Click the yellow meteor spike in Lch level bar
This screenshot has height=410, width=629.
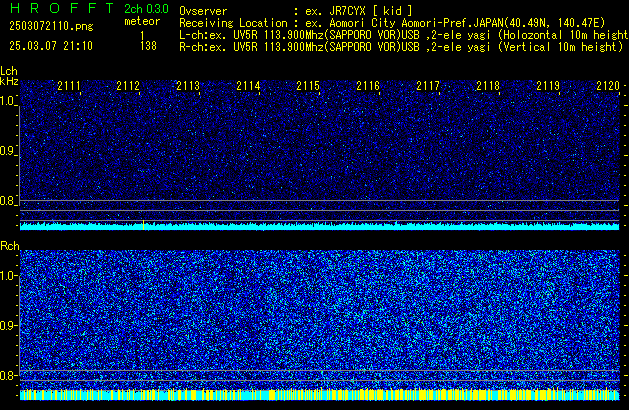tap(144, 225)
